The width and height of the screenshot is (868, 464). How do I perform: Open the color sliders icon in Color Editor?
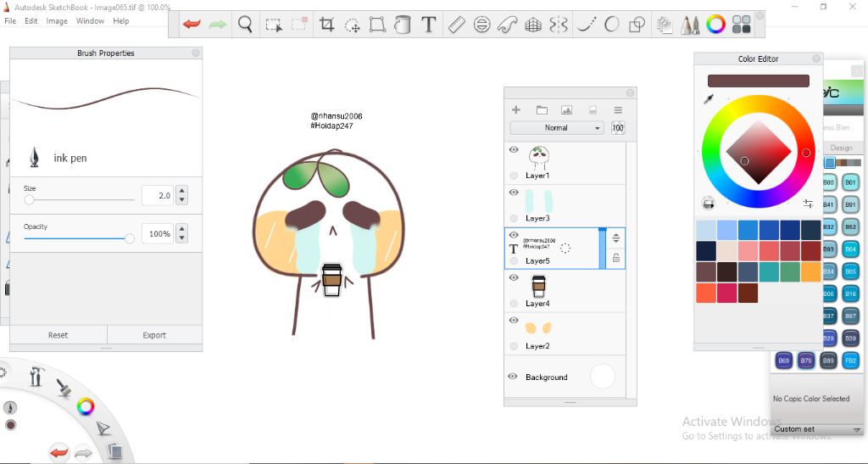808,204
